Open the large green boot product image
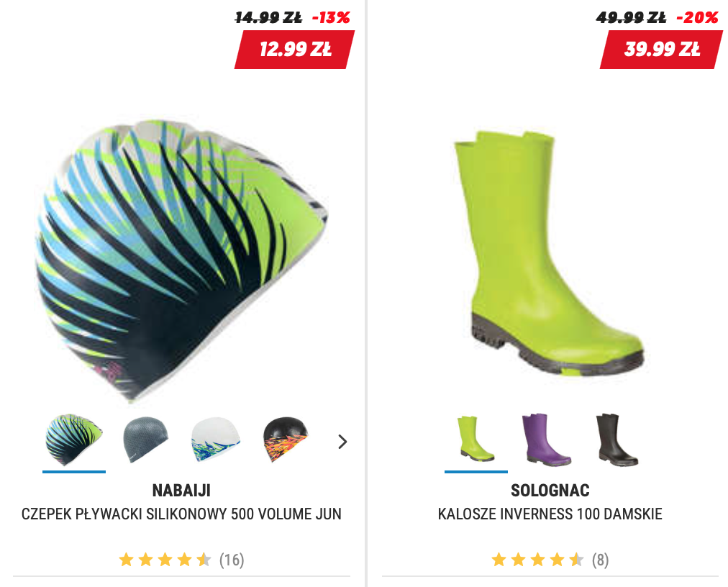Screen dimensions: 728x587 click(x=549, y=253)
